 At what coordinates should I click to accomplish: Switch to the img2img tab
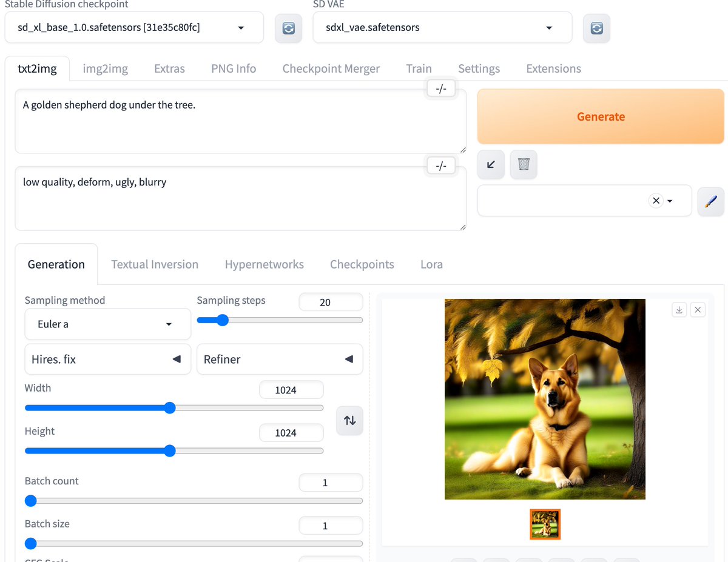click(x=106, y=69)
